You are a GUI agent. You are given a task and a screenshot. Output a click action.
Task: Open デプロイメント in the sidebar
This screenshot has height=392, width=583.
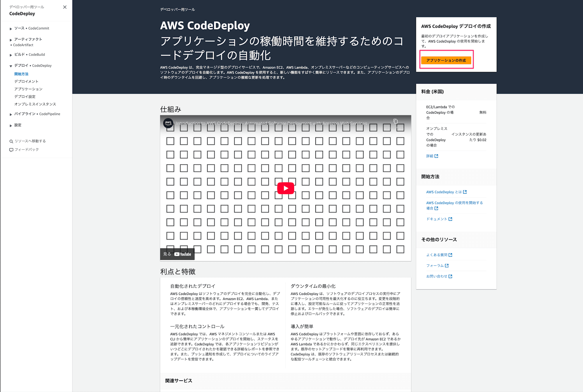26,82
